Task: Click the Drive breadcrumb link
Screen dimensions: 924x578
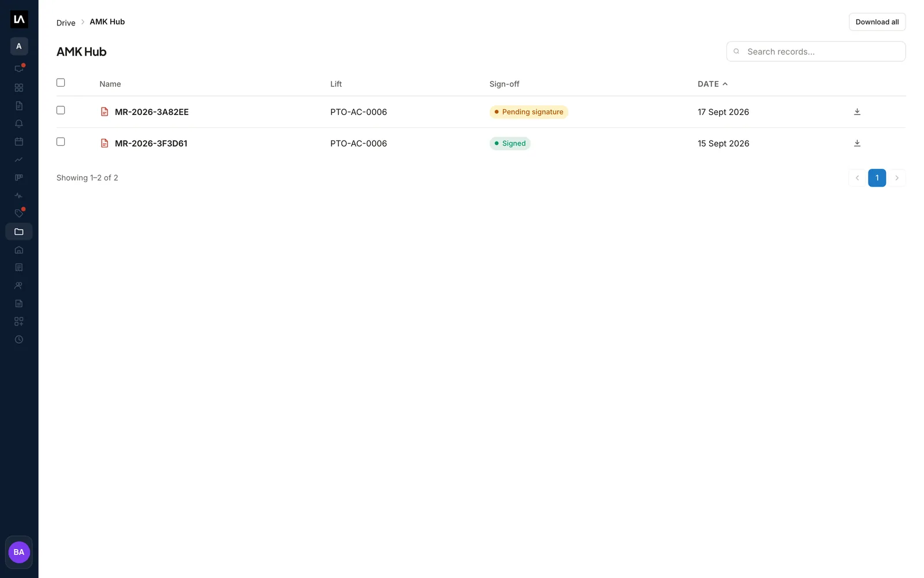Action: pos(66,23)
